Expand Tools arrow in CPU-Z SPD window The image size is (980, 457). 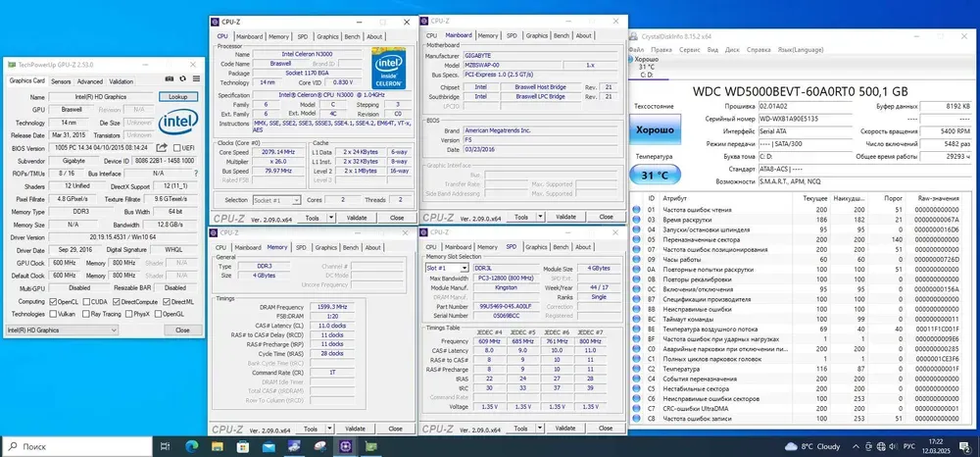pos(541,429)
